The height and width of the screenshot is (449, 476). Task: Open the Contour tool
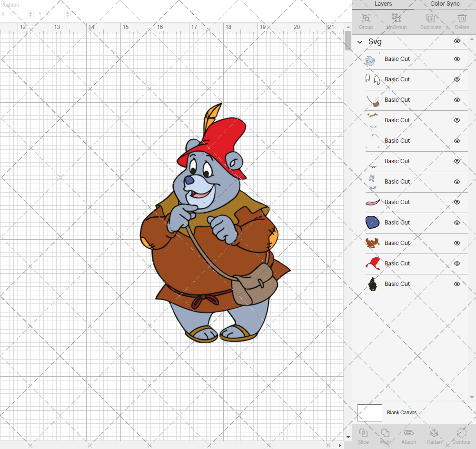point(461,433)
